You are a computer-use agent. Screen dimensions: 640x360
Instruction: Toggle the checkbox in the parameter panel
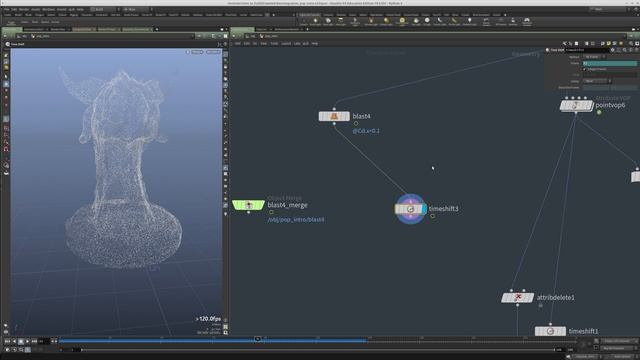pos(585,69)
